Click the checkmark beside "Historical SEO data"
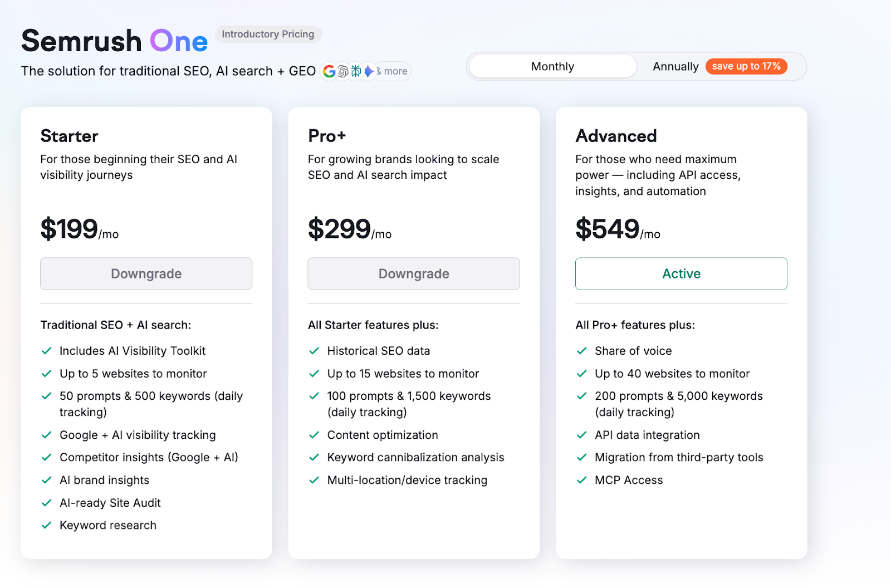The width and height of the screenshot is (891, 588). click(314, 351)
